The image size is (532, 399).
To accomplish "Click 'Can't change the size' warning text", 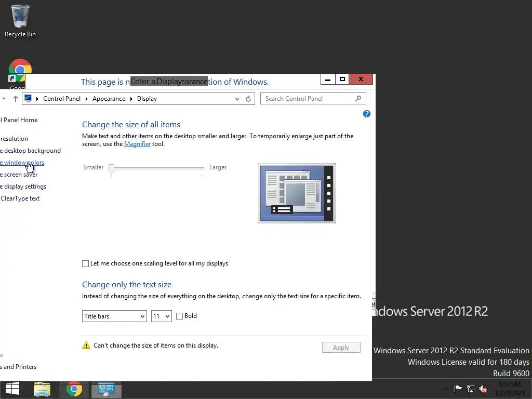I will [156, 345].
